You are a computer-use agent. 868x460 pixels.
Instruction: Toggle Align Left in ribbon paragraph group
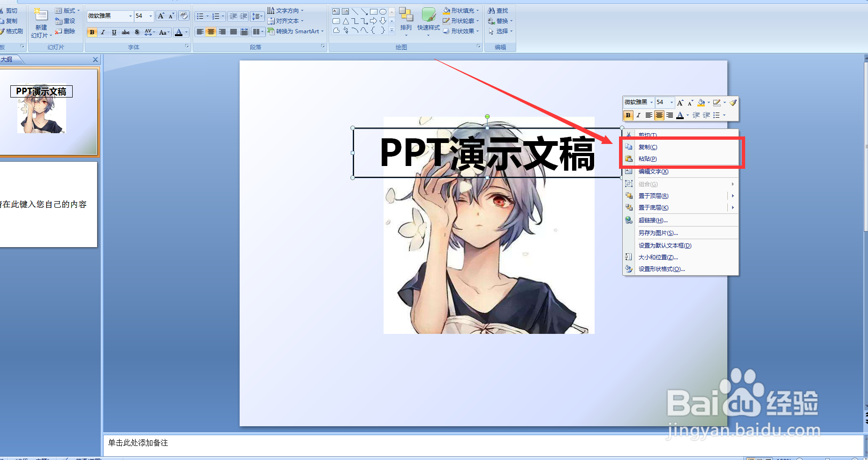click(200, 32)
